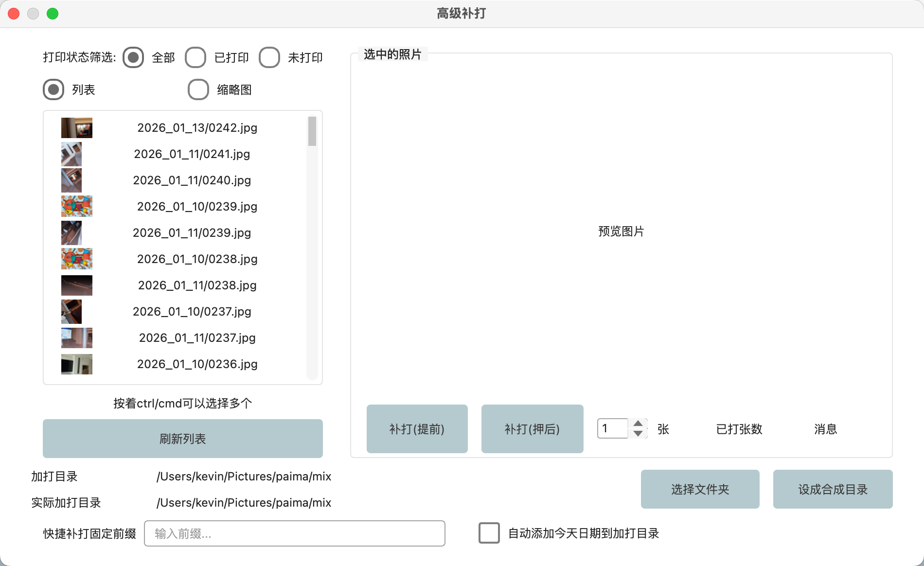Select the 2026_01_11/0241.jpg thumbnail image

(71, 154)
